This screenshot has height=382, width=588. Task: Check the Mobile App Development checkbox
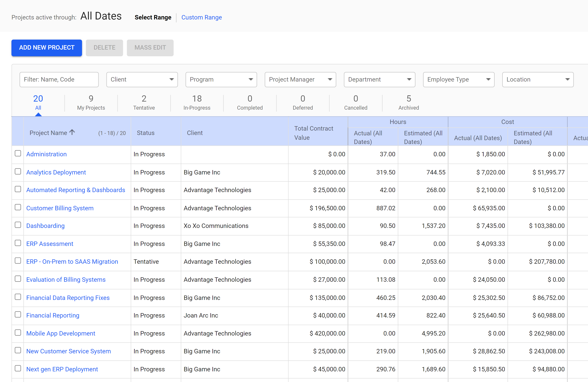click(18, 333)
